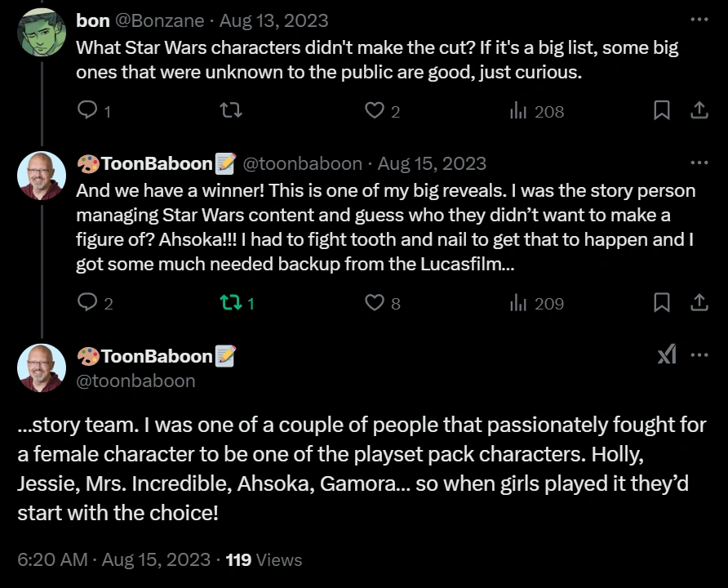Screen dimensions: 728x588
Task: Click the Grok xAI icon on main tweet
Action: click(667, 355)
